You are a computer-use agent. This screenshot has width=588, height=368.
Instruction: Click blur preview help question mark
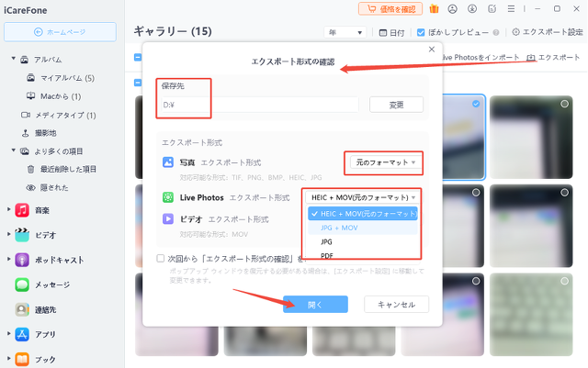(496, 33)
